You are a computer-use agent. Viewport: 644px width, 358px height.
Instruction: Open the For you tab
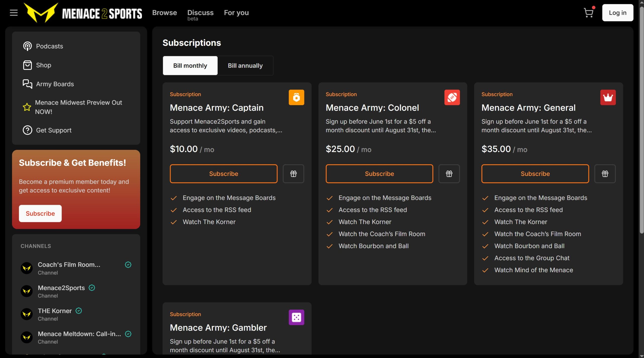click(236, 13)
